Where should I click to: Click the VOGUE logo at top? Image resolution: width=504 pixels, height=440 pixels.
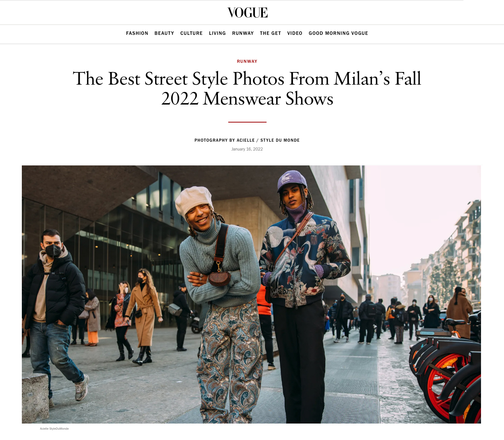pyautogui.click(x=247, y=13)
